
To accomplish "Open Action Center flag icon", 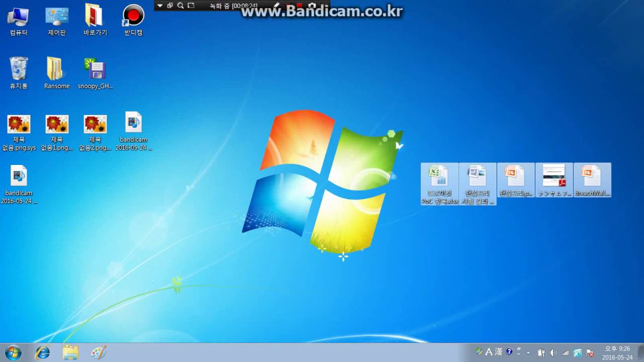I will (x=590, y=353).
